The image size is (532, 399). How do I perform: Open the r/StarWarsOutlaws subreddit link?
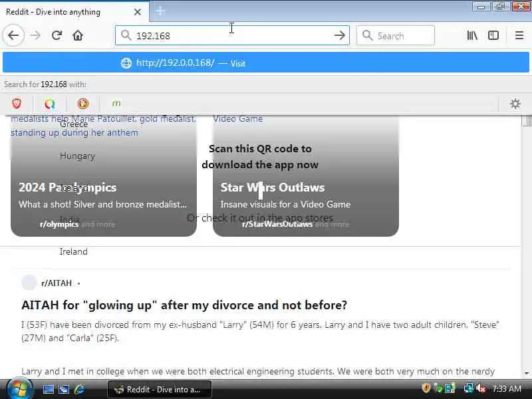click(277, 224)
